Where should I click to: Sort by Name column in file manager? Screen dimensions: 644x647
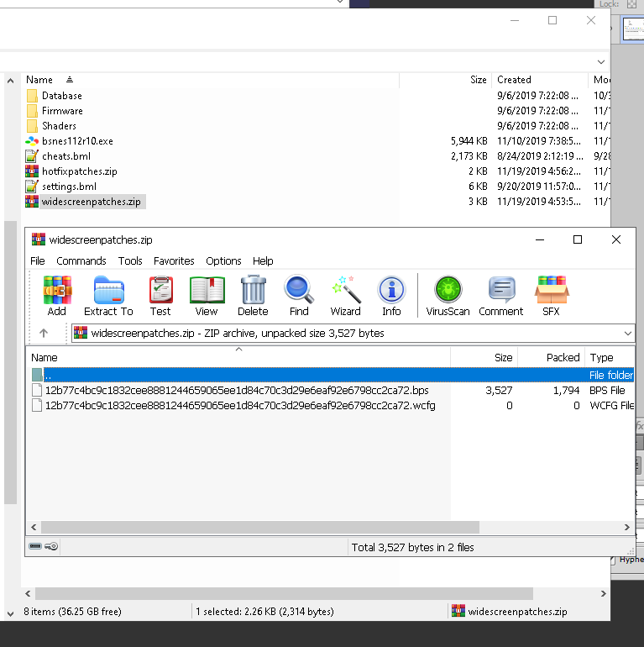210,80
